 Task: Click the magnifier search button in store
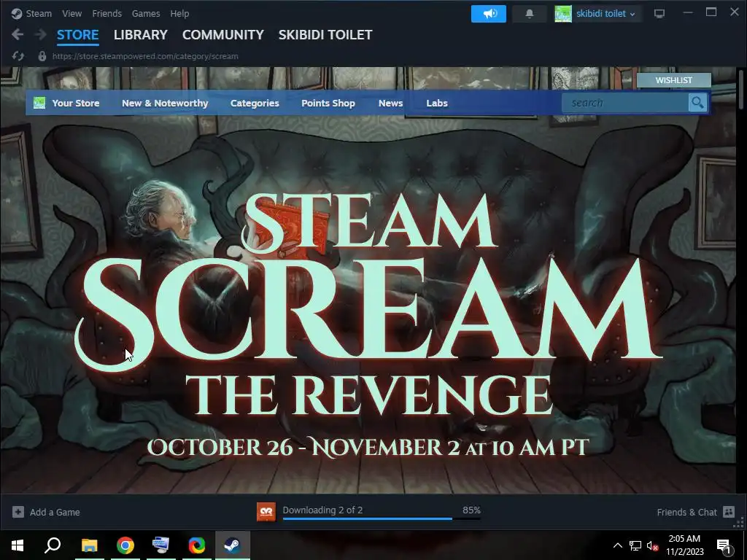coord(697,102)
